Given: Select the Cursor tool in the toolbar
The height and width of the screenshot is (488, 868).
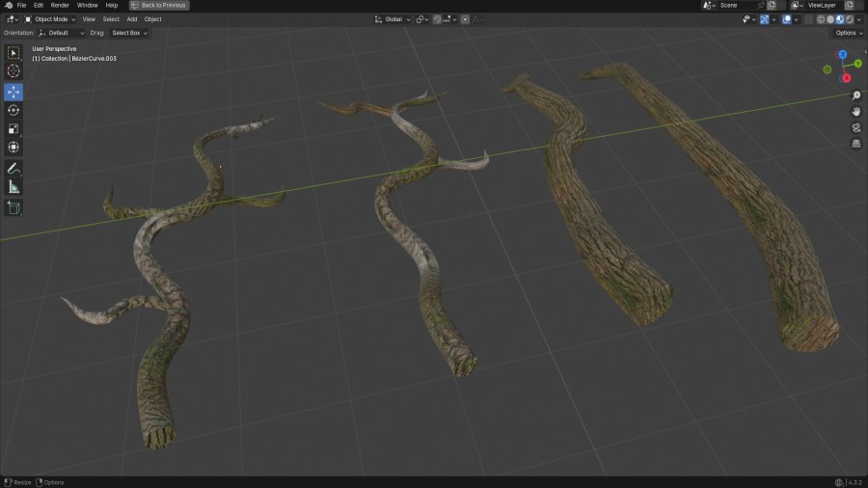Looking at the screenshot, I should [x=14, y=70].
